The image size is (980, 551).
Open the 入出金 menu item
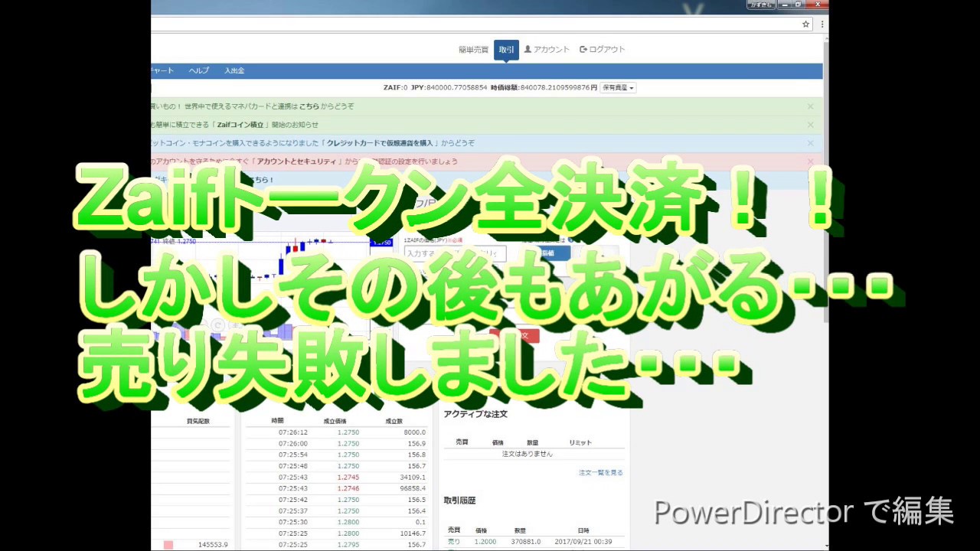[x=234, y=70]
